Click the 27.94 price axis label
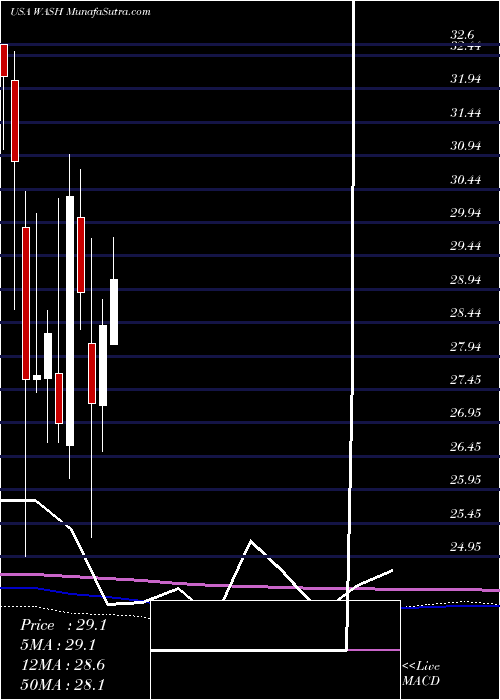500x700 pixels. point(466,346)
